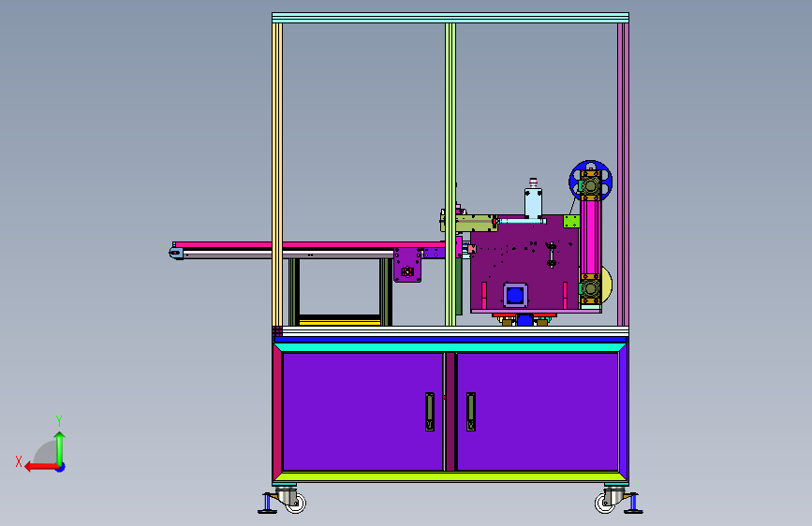Select the cyan beam above the cabinet doors
Viewport: 812px width, 526px height.
pyautogui.click(x=450, y=347)
